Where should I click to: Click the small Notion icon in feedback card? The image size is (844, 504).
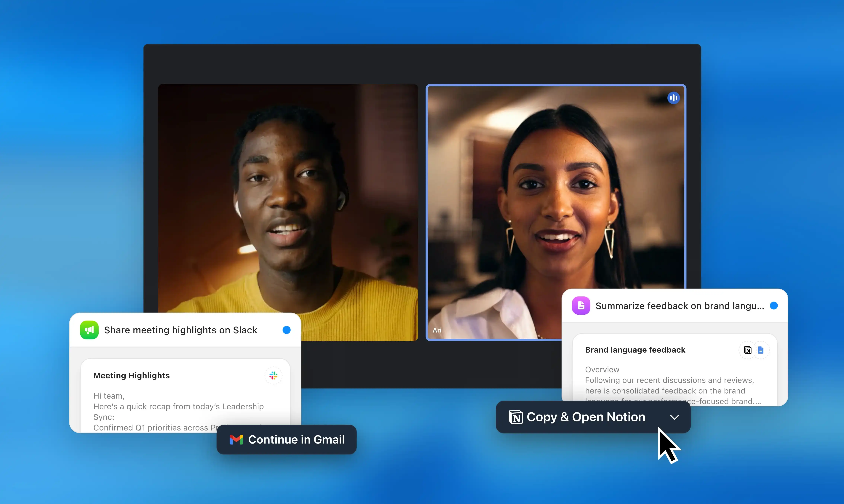click(x=747, y=350)
